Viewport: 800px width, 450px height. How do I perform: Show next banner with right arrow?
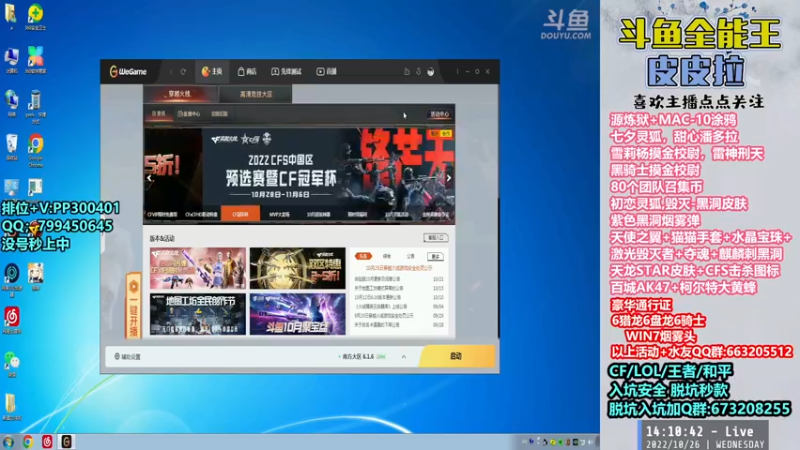pyautogui.click(x=448, y=178)
